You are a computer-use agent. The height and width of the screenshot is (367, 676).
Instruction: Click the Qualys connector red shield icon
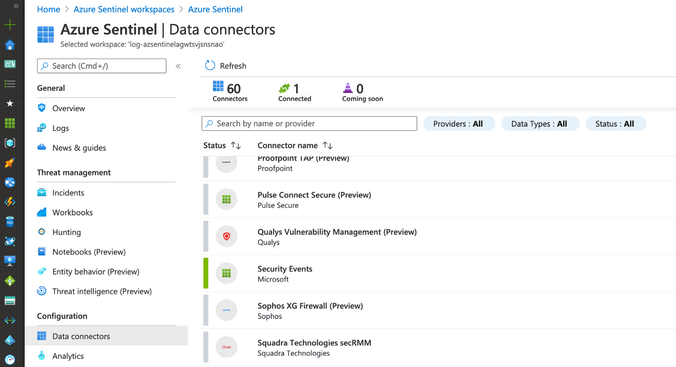click(226, 236)
